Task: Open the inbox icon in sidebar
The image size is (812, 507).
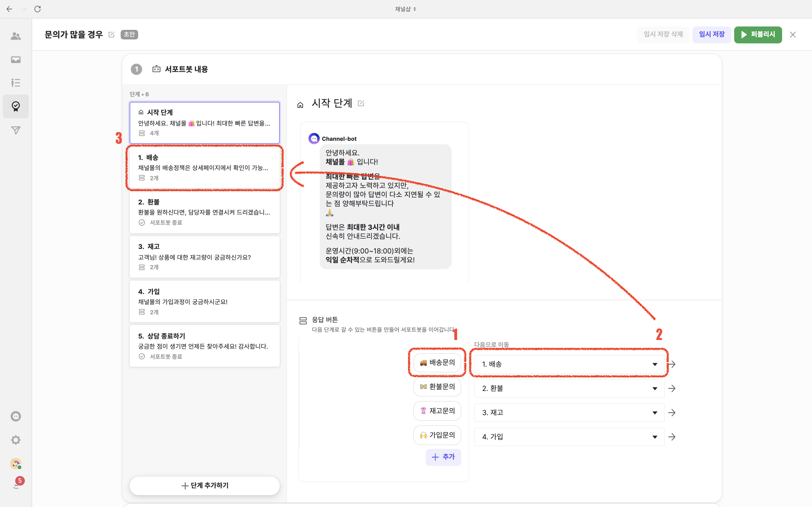Action: pyautogui.click(x=16, y=60)
